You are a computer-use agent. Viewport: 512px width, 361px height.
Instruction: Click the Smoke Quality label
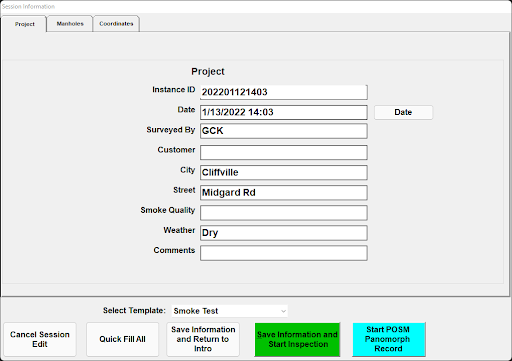click(x=168, y=210)
